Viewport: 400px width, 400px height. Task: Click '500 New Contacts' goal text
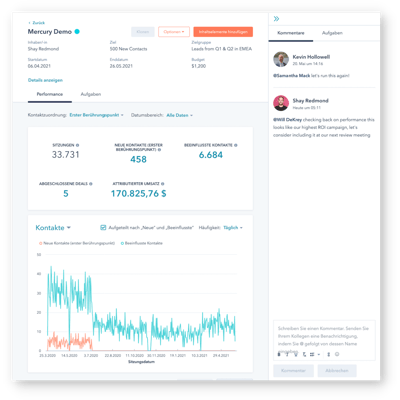pos(128,49)
